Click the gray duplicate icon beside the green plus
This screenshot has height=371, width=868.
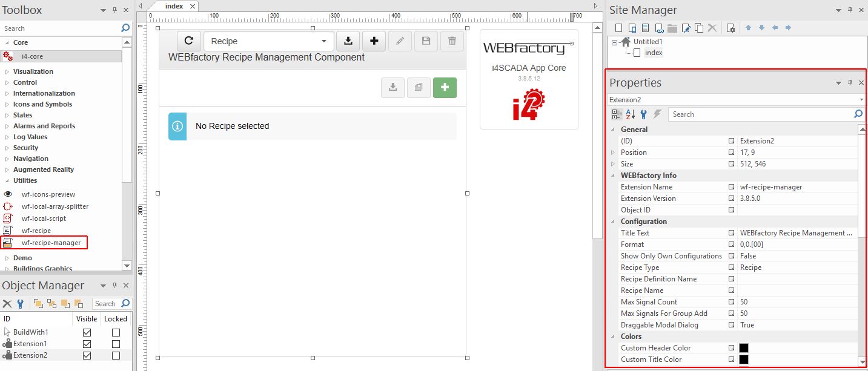tap(419, 87)
